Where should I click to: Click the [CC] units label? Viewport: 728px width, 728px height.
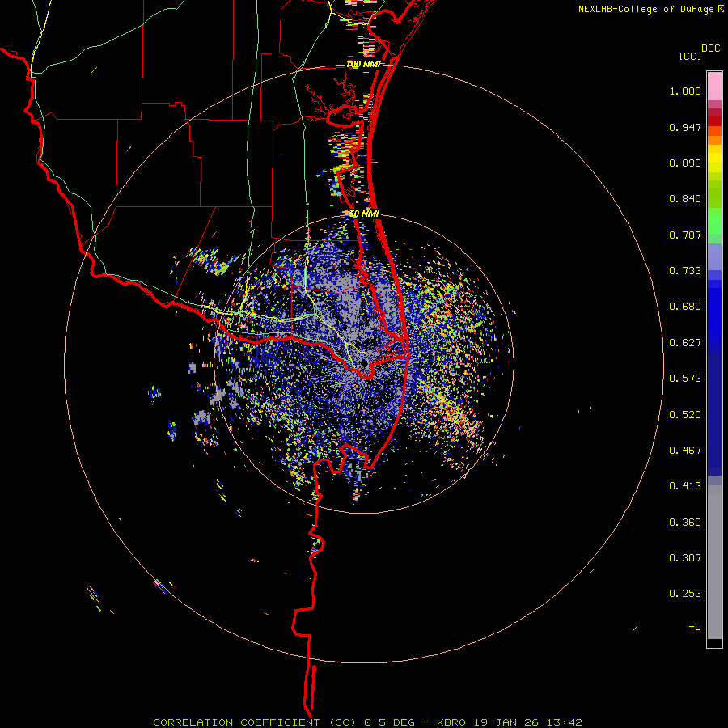690,56
